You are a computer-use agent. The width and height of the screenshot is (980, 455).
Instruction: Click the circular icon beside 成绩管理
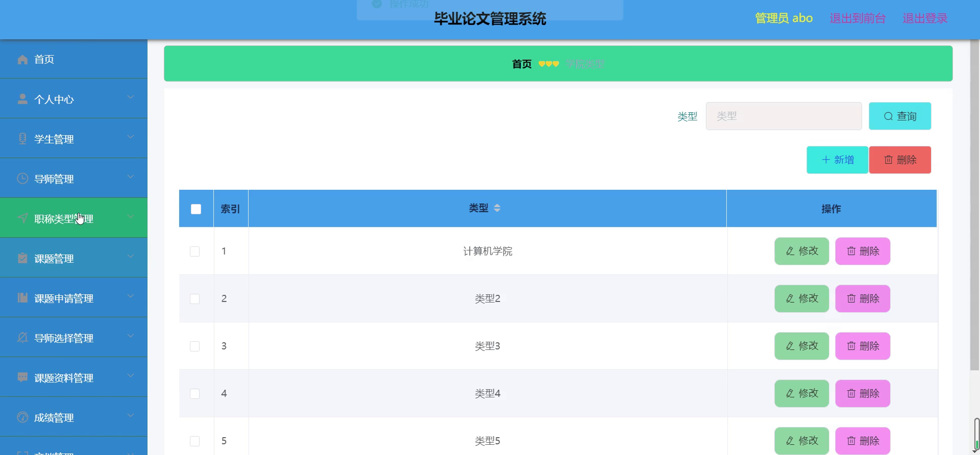pyautogui.click(x=22, y=417)
